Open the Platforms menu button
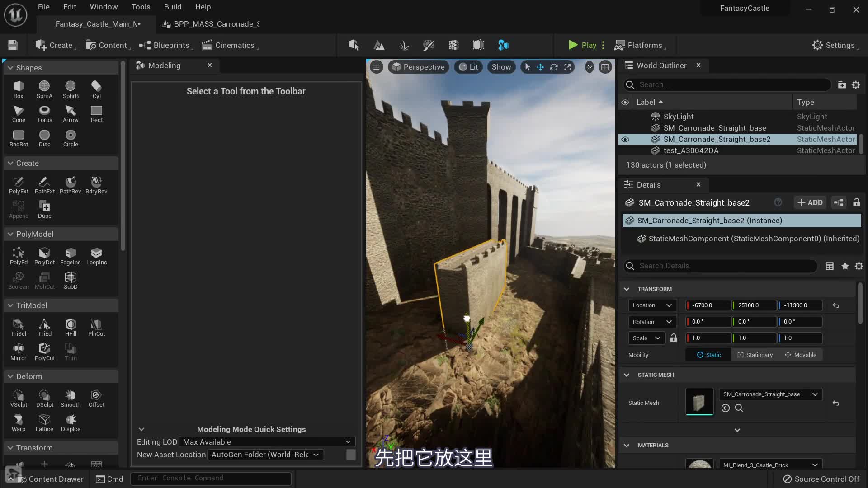The image size is (868, 488). point(640,45)
